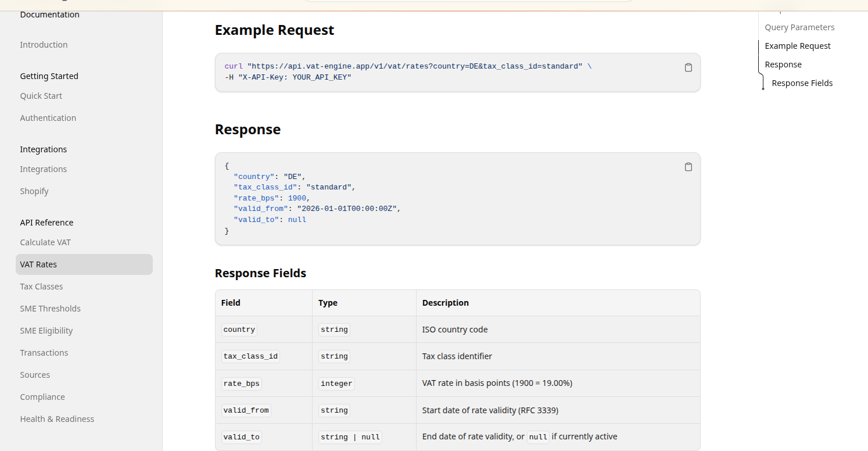Jump to Response Fields in page outline
The width and height of the screenshot is (868, 451).
point(802,83)
